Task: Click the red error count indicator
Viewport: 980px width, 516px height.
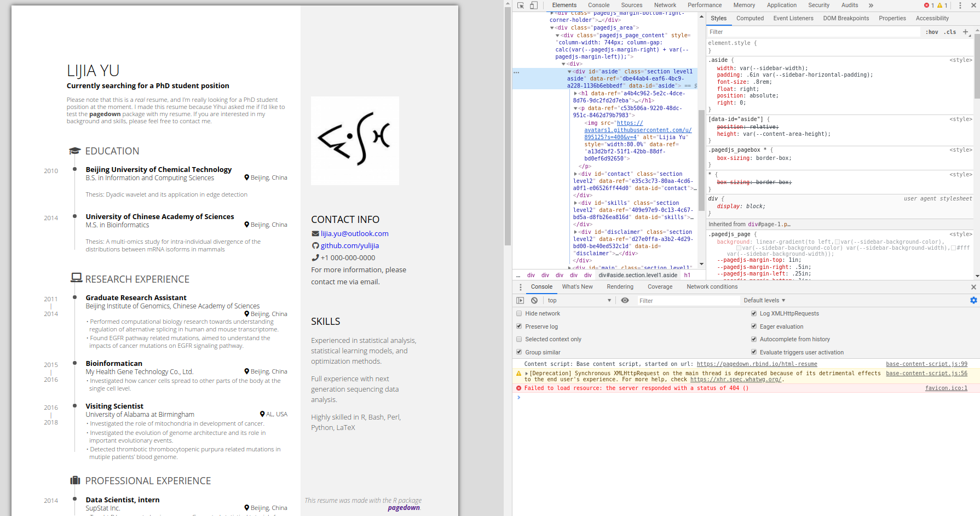Action: pyautogui.click(x=929, y=5)
